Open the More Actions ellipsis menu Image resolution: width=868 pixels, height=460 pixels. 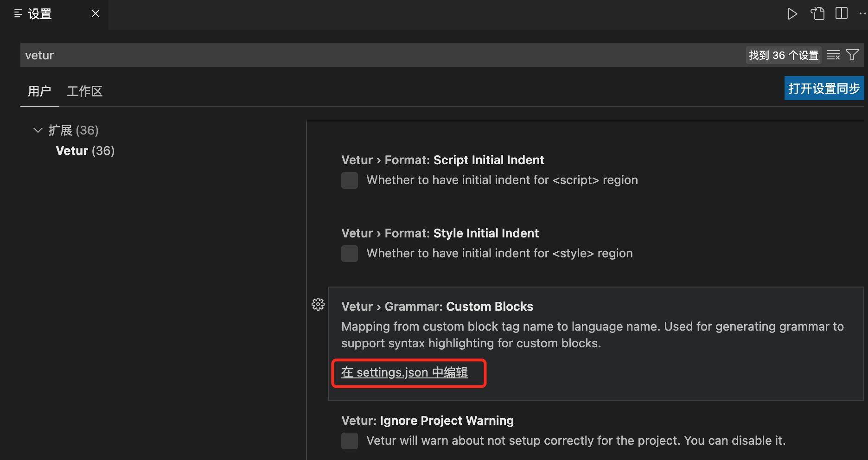click(862, 13)
